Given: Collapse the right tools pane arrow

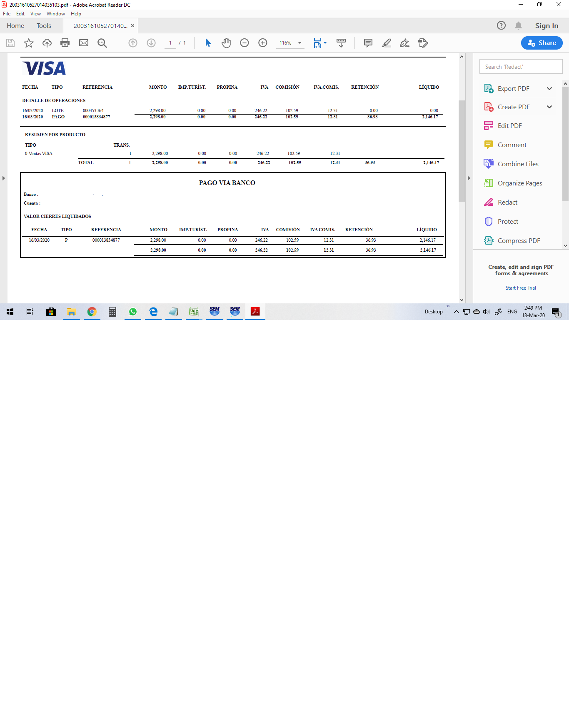Looking at the screenshot, I should tap(469, 178).
